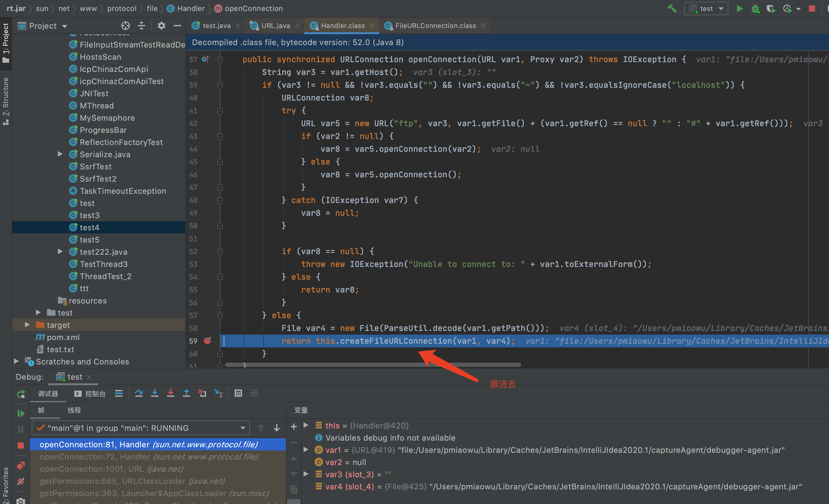Run with coverage icon
This screenshot has height=504, width=829.
pos(770,9)
